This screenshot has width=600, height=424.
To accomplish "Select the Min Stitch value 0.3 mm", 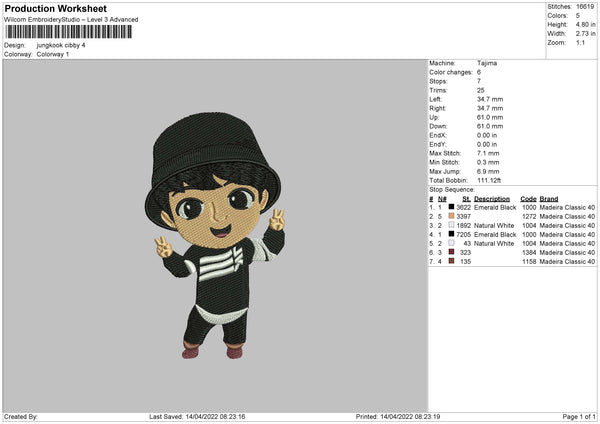I will 488,162.
